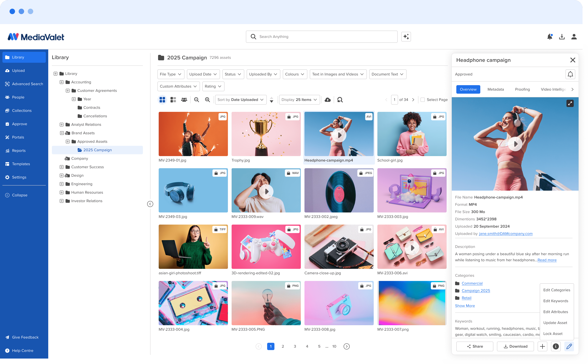Select the Trophy.jpg thumbnail
The height and width of the screenshot is (364, 588).
tap(266, 134)
